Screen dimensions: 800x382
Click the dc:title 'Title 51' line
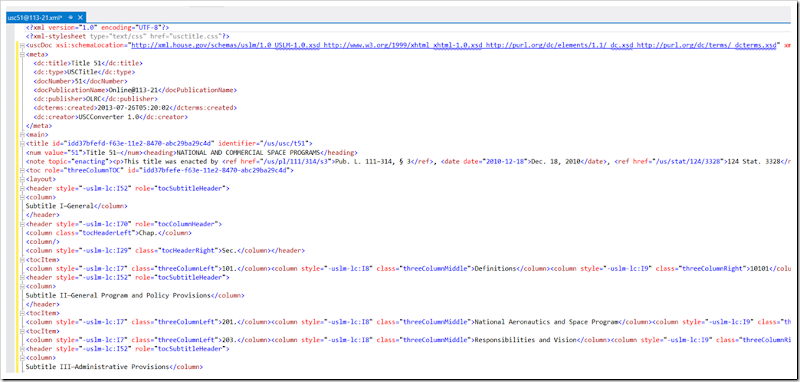click(x=88, y=63)
